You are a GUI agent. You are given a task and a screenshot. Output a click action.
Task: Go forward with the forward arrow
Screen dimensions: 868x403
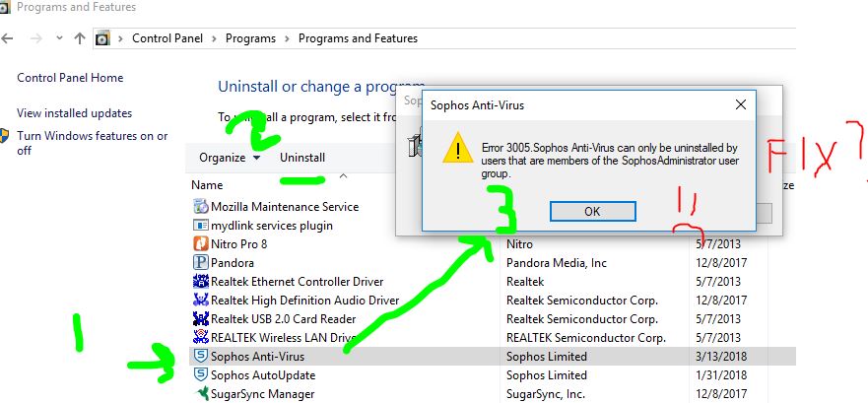tap(36, 38)
